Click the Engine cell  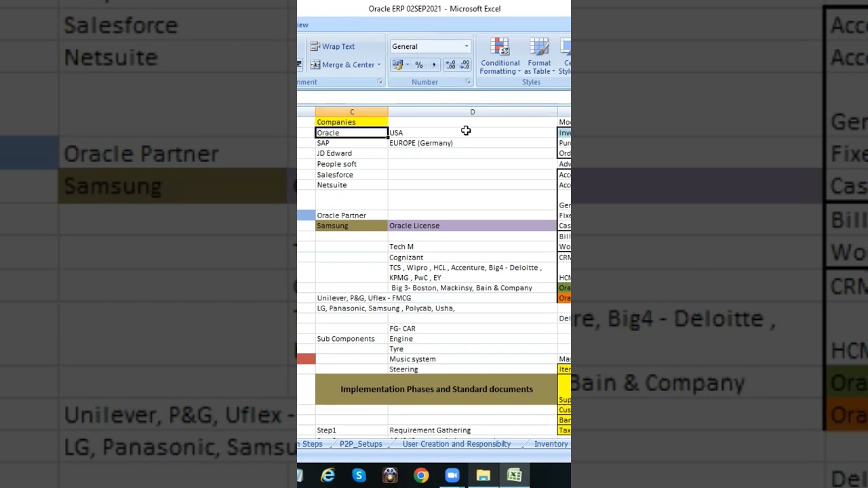click(473, 339)
